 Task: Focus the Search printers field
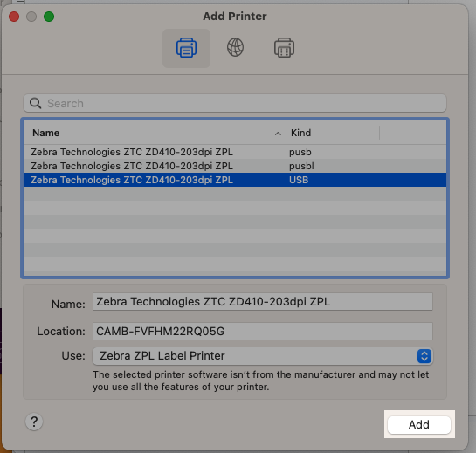[x=235, y=103]
